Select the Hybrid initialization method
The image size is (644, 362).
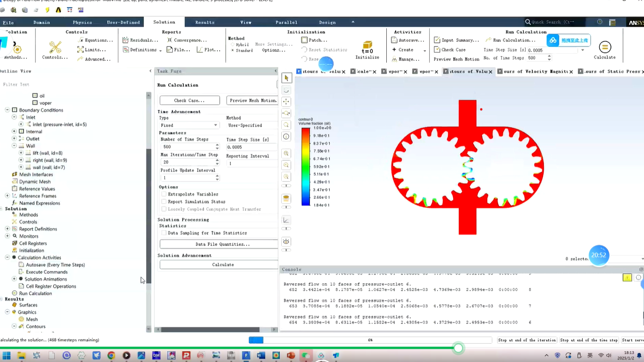232,45
